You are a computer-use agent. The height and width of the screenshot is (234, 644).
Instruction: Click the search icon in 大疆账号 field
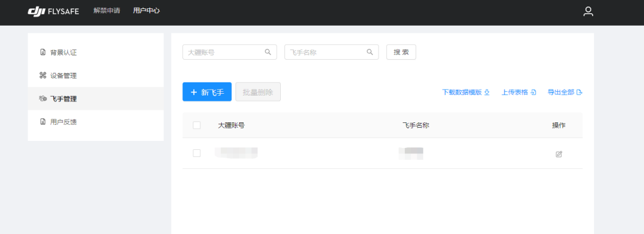268,52
